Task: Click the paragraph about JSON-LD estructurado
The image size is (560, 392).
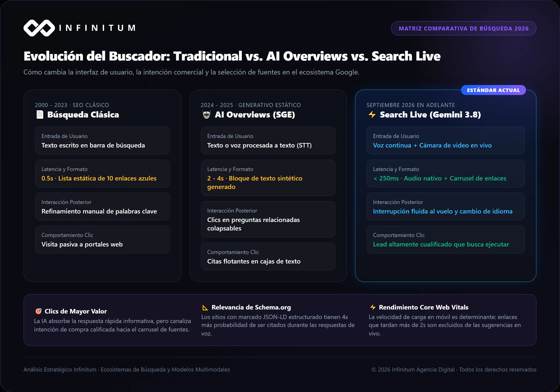Action: click(x=278, y=325)
